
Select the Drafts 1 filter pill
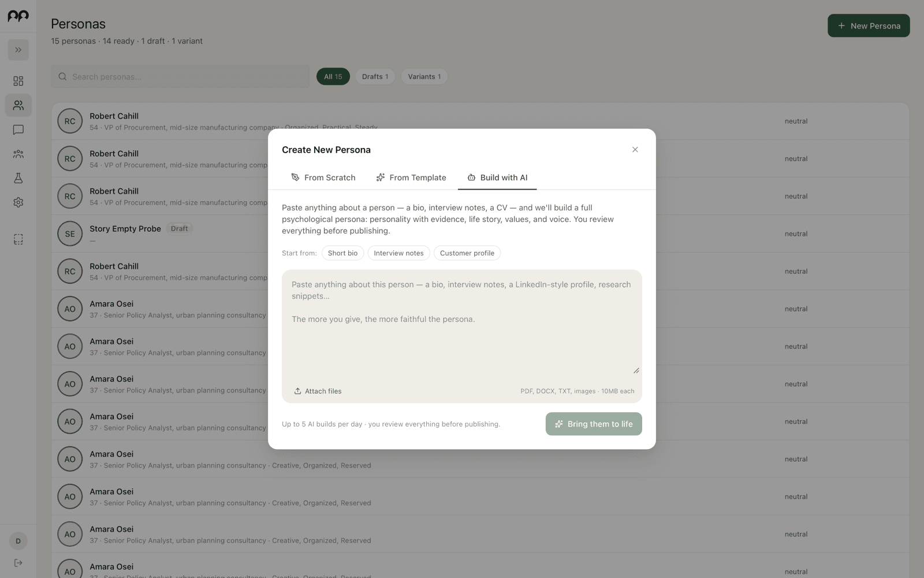pos(375,76)
